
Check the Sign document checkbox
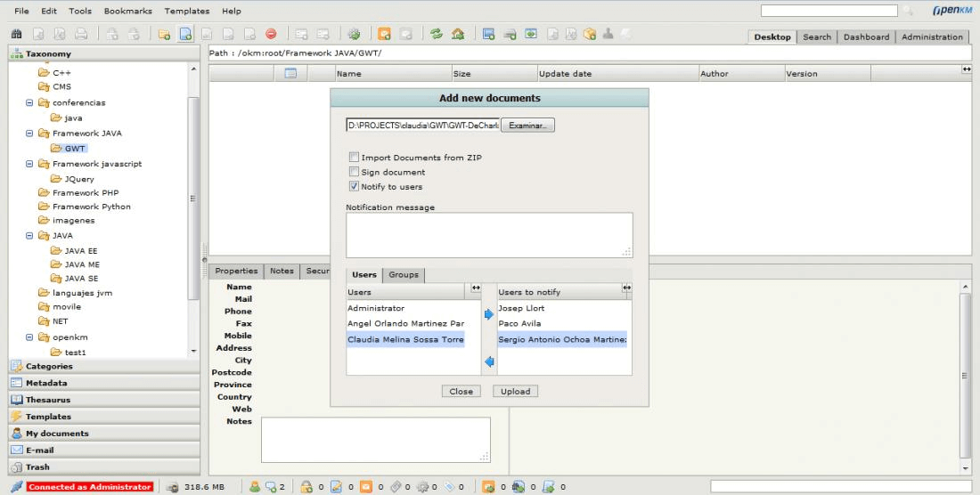(x=354, y=172)
